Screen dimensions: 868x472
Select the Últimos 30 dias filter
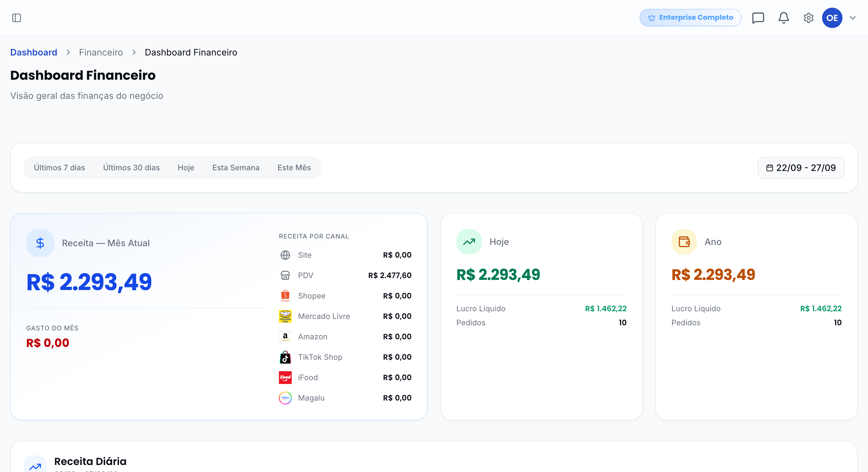click(x=131, y=168)
